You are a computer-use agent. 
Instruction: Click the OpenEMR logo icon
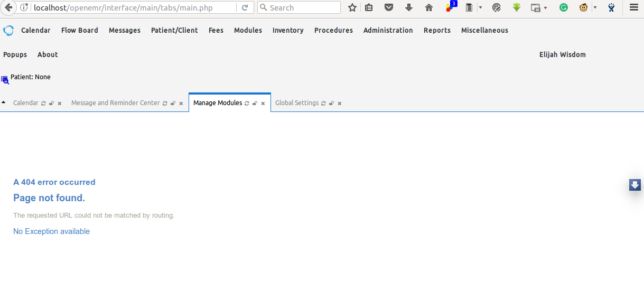pyautogui.click(x=8, y=31)
